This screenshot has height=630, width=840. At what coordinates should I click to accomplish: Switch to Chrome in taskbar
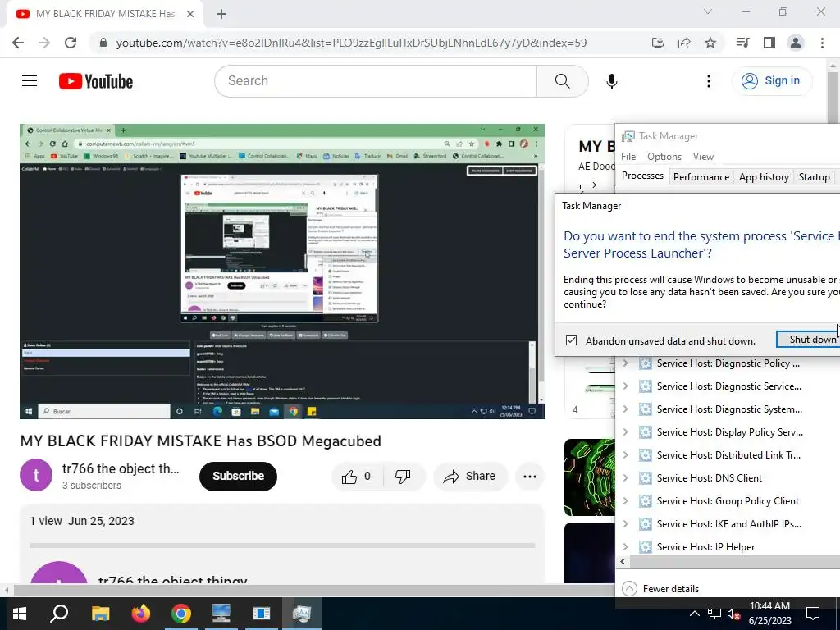(181, 614)
